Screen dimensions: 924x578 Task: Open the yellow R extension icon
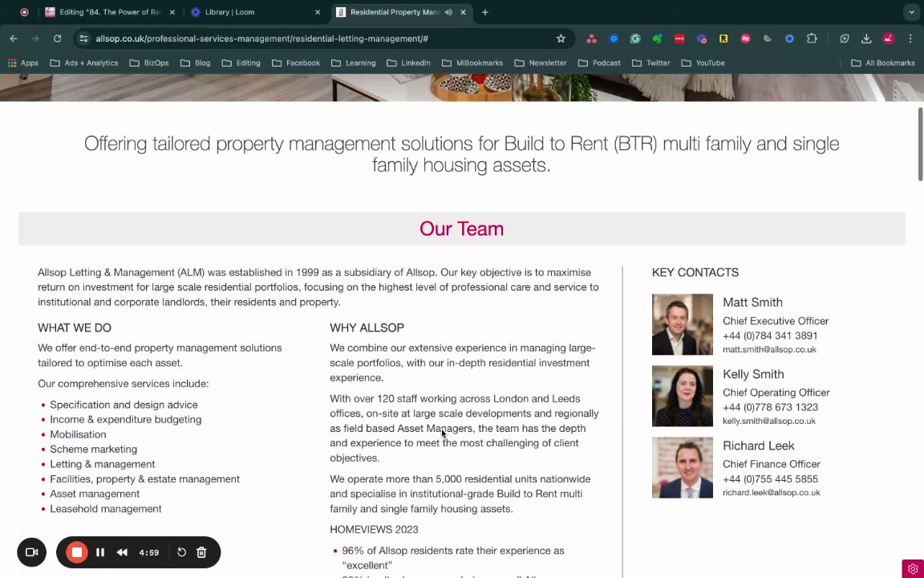[723, 39]
